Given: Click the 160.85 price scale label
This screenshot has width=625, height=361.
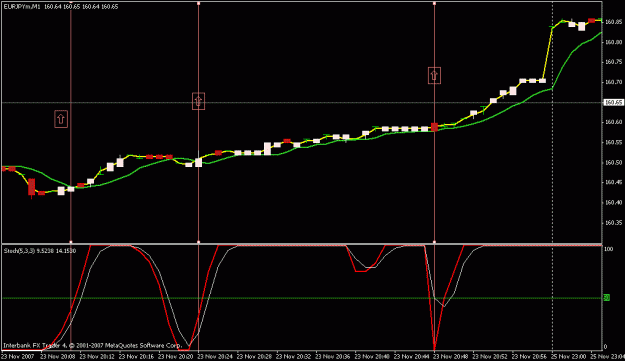Looking at the screenshot, I should click(613, 22).
